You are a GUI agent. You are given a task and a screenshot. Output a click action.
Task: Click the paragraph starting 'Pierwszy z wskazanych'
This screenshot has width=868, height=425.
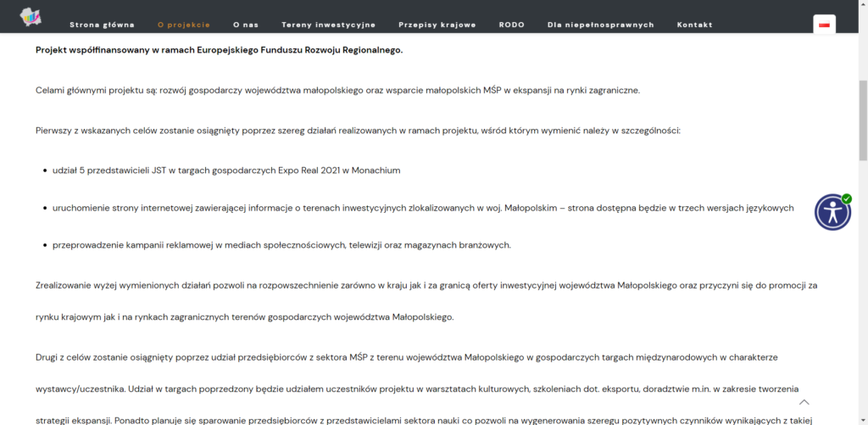[x=358, y=131]
